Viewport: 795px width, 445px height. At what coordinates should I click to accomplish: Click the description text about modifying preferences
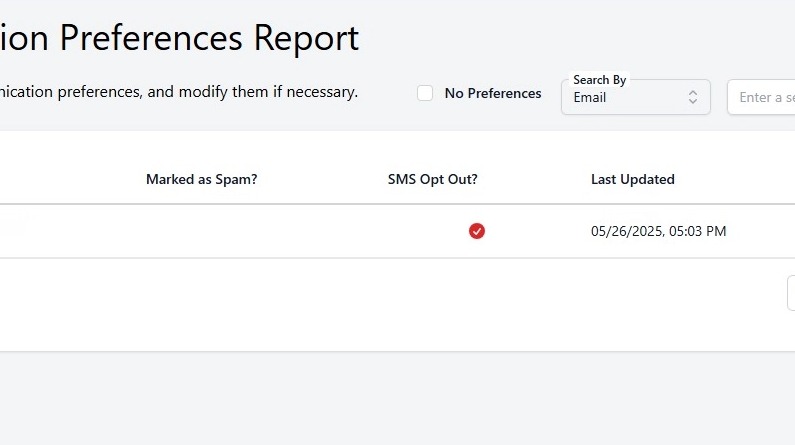pyautogui.click(x=180, y=92)
